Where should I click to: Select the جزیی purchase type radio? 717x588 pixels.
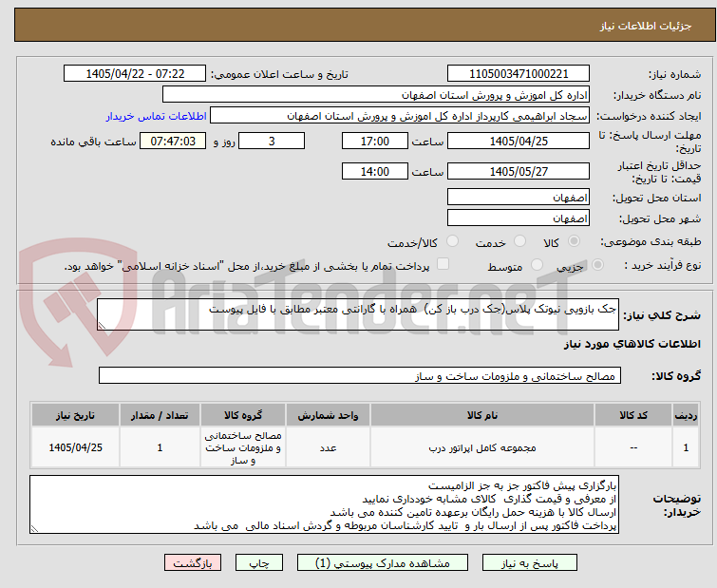(x=597, y=265)
